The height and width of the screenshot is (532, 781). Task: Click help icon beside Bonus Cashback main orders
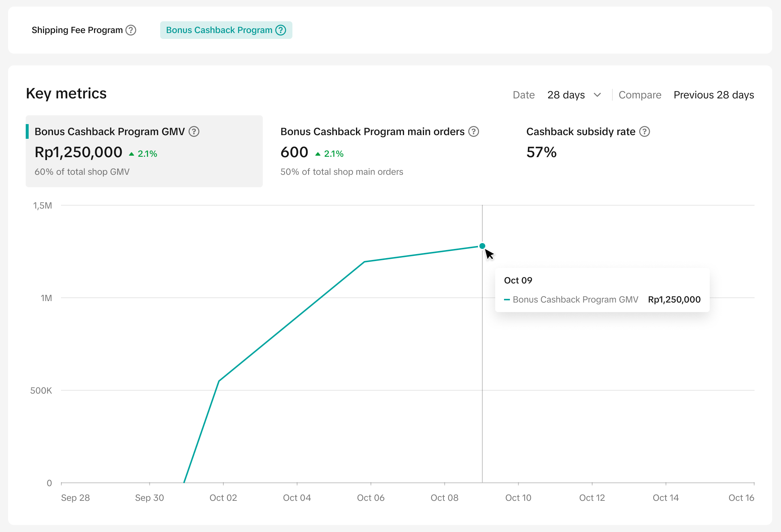(474, 131)
